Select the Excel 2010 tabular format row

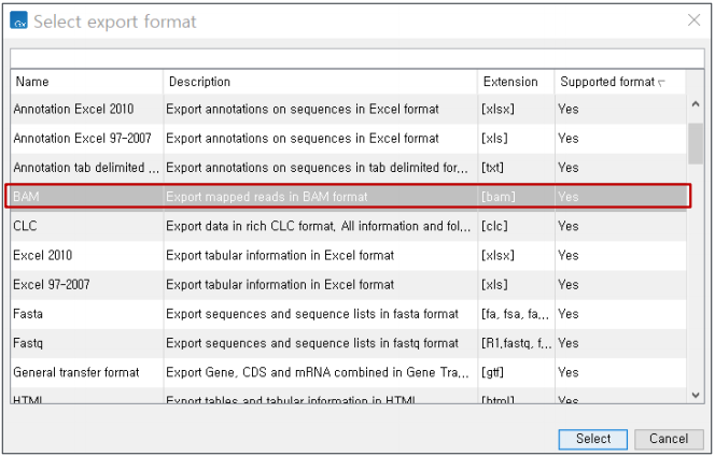click(86, 255)
